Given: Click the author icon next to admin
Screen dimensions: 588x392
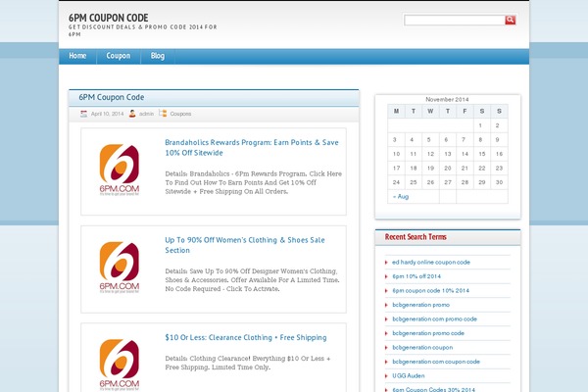Looking at the screenshot, I should click(x=132, y=114).
